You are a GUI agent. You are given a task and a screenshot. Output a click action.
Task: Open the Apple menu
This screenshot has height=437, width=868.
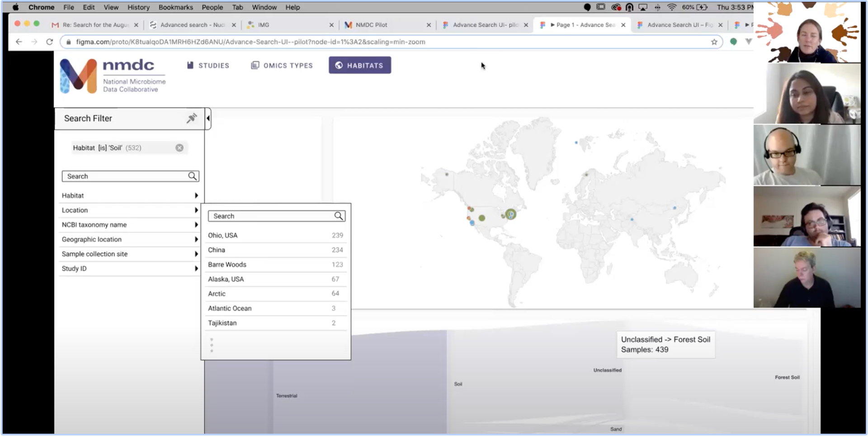pyautogui.click(x=16, y=7)
